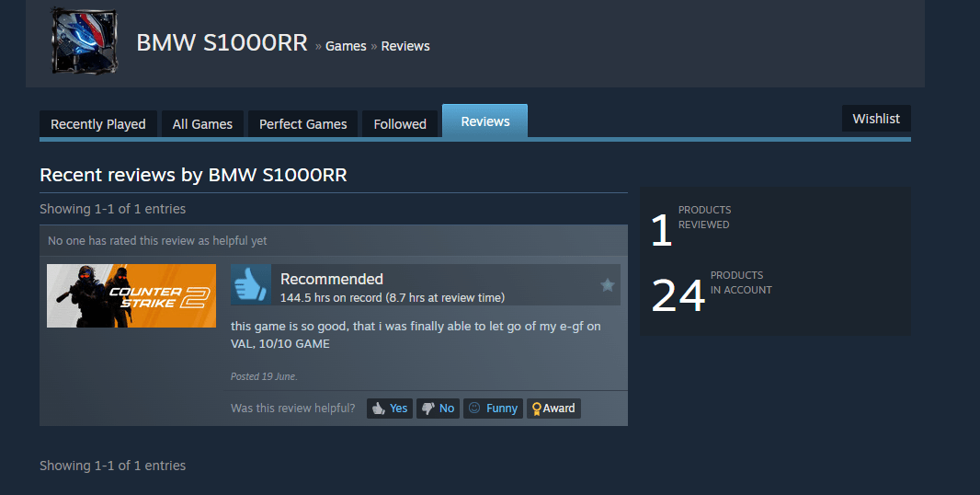Click the BMW S1000RR profile avatar
The width and height of the screenshot is (980, 495).
(85, 40)
